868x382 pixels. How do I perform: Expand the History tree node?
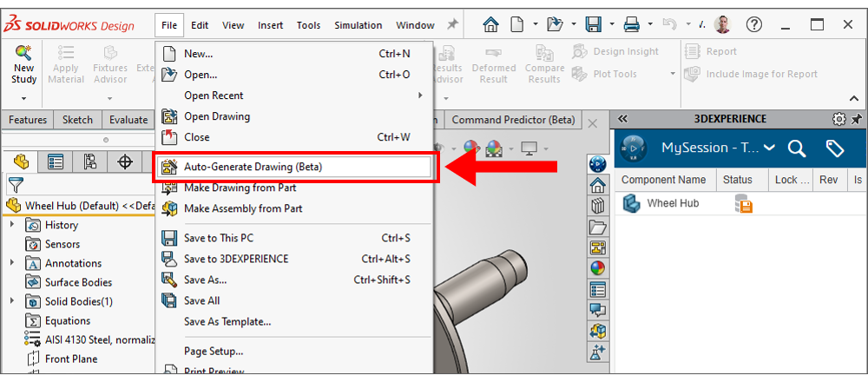(12, 225)
